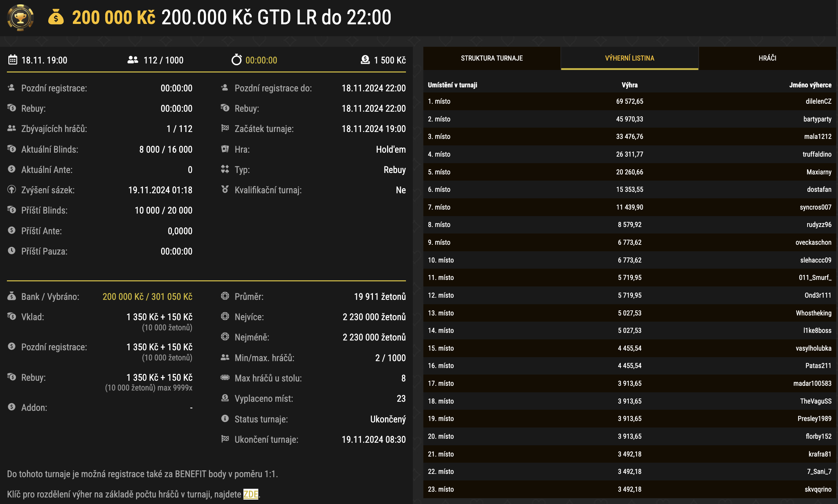Click the cards icon next to Hra
The image size is (838, 504).
(x=225, y=149)
